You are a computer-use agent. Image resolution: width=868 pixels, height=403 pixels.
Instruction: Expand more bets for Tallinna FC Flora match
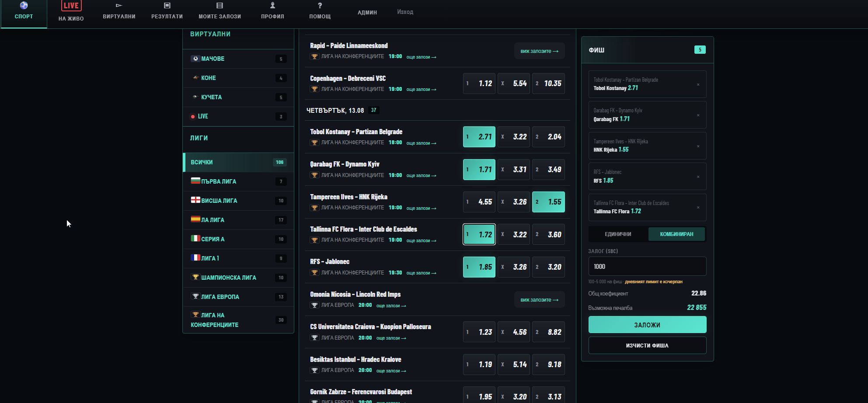tap(421, 241)
